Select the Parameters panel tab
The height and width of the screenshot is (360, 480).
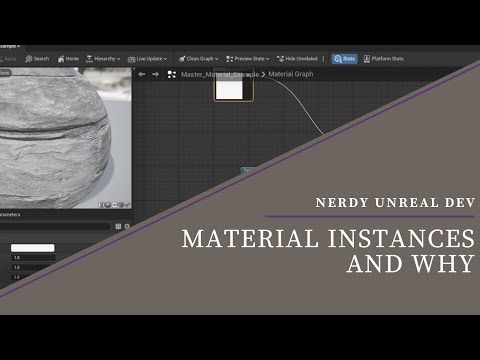10,215
